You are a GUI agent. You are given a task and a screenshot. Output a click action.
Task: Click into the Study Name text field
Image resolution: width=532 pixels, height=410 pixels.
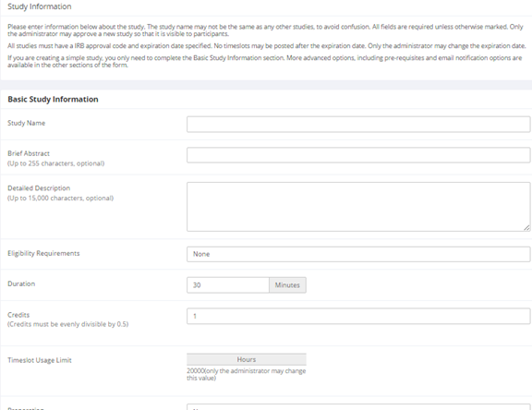point(358,124)
